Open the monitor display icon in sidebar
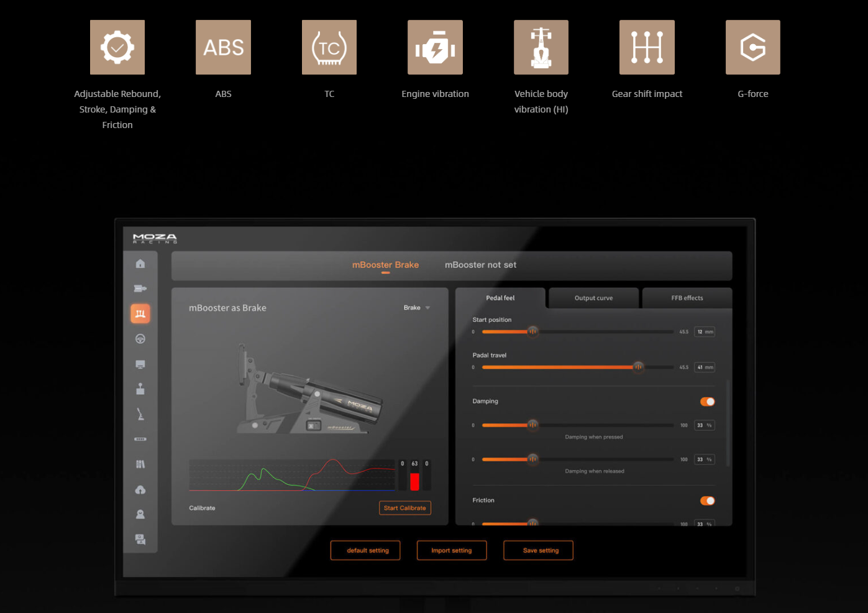This screenshot has height=613, width=868. tap(140, 364)
